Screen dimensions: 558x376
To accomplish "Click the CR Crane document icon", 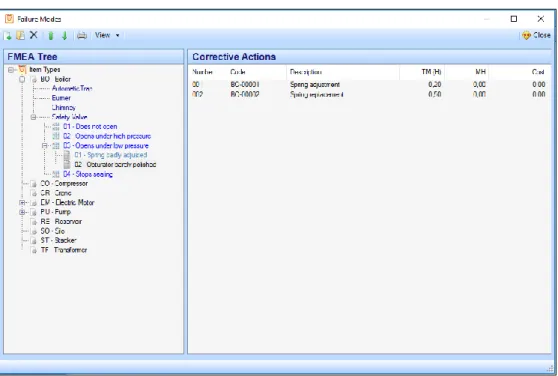I will pyautogui.click(x=34, y=193).
